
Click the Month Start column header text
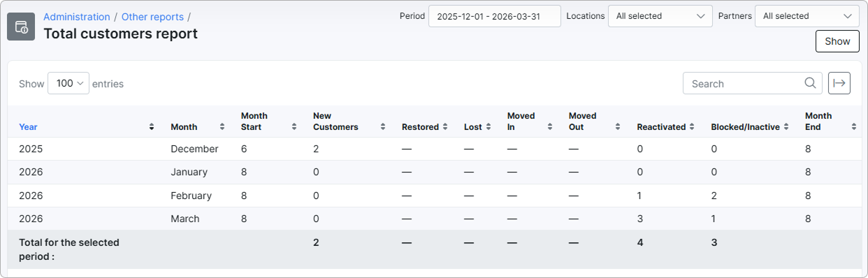coord(254,122)
